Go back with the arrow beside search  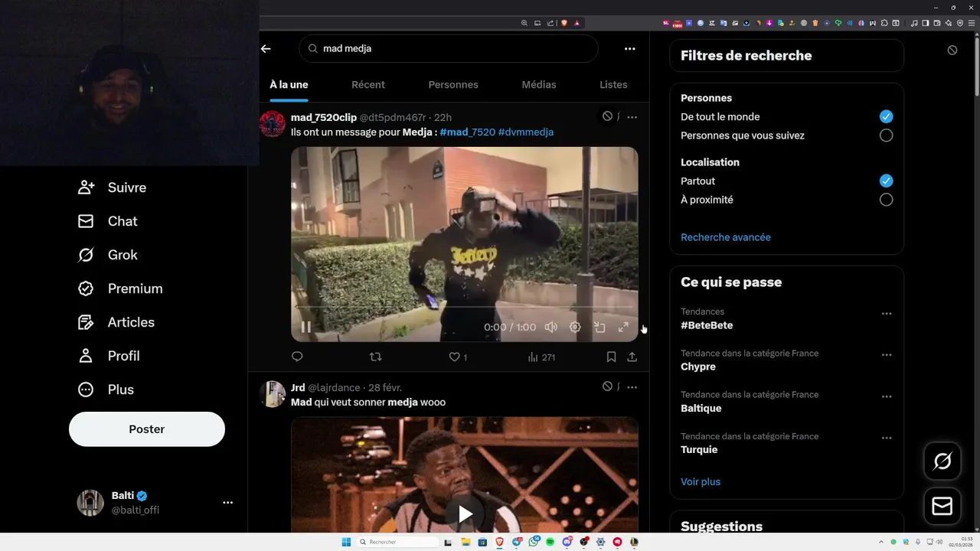point(266,48)
